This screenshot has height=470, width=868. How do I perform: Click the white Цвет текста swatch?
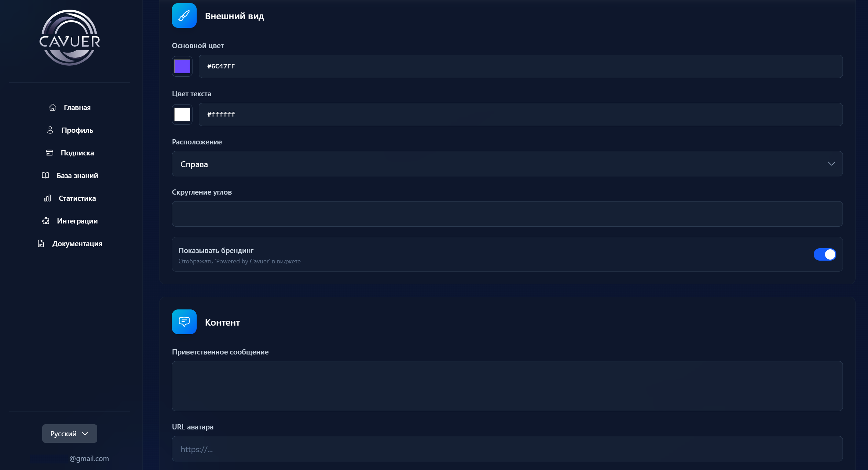182,114
